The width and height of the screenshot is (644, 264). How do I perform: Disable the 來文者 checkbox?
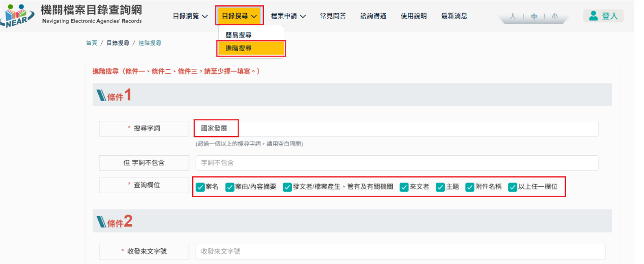tap(404, 187)
